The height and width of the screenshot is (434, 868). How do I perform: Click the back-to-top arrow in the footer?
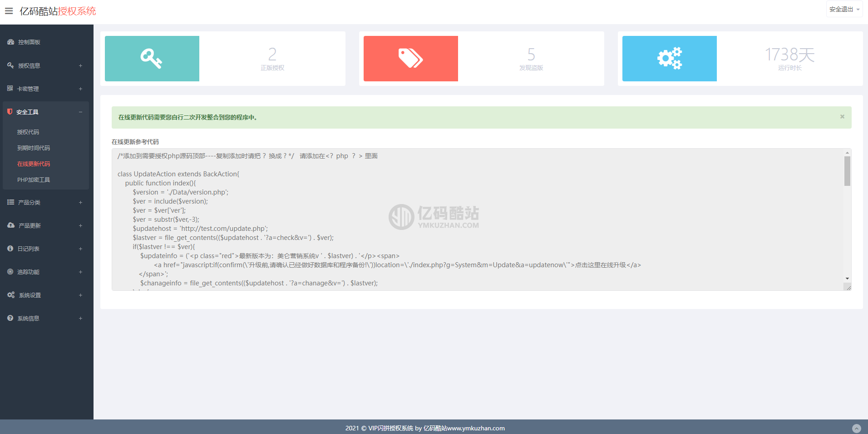pyautogui.click(x=857, y=429)
